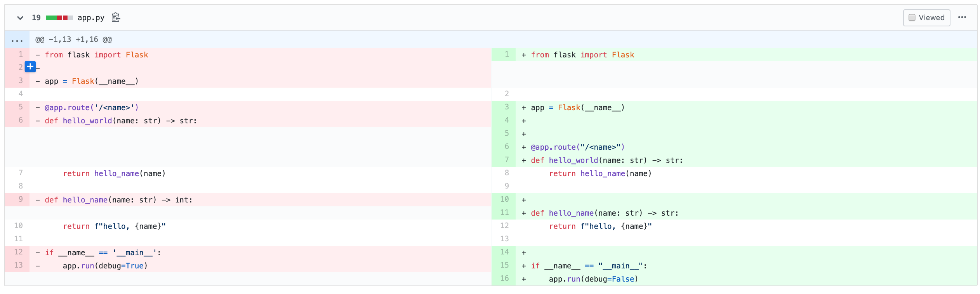Click right line number 1 import line

tap(506, 54)
